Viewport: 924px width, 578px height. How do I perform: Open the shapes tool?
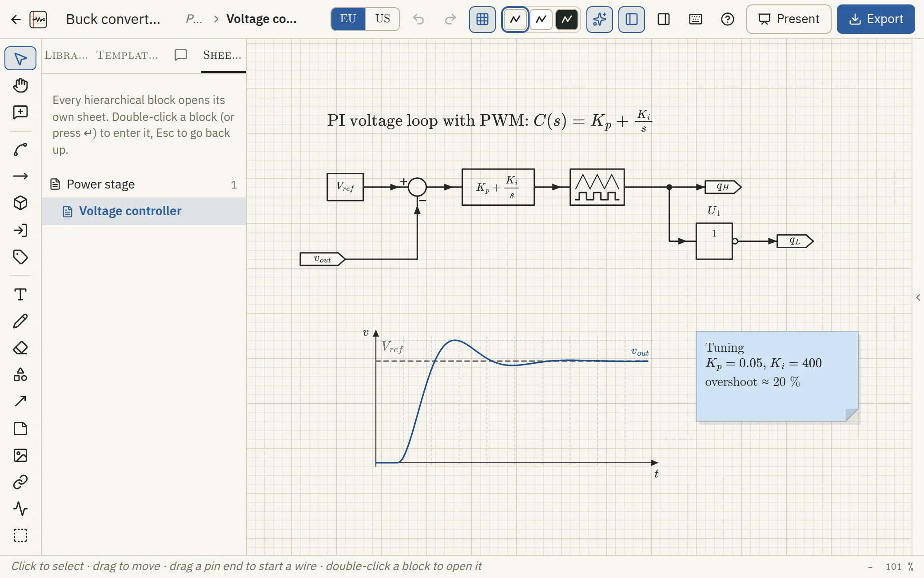pos(20,375)
